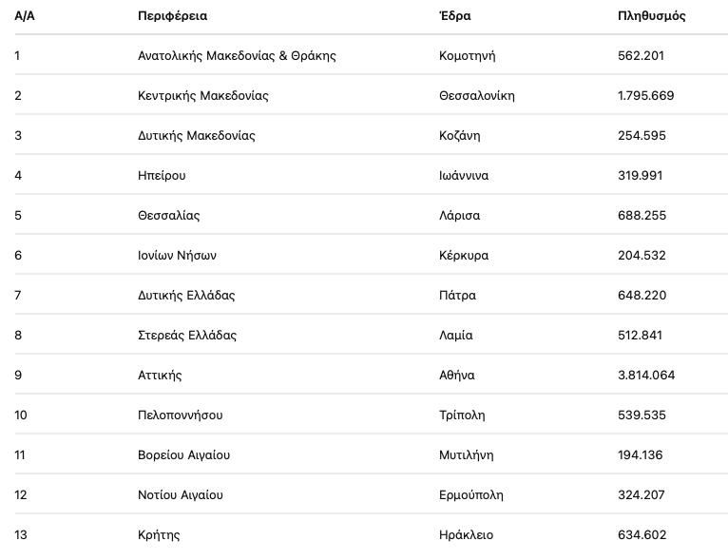Click the Αττικής region cell

[x=160, y=376]
